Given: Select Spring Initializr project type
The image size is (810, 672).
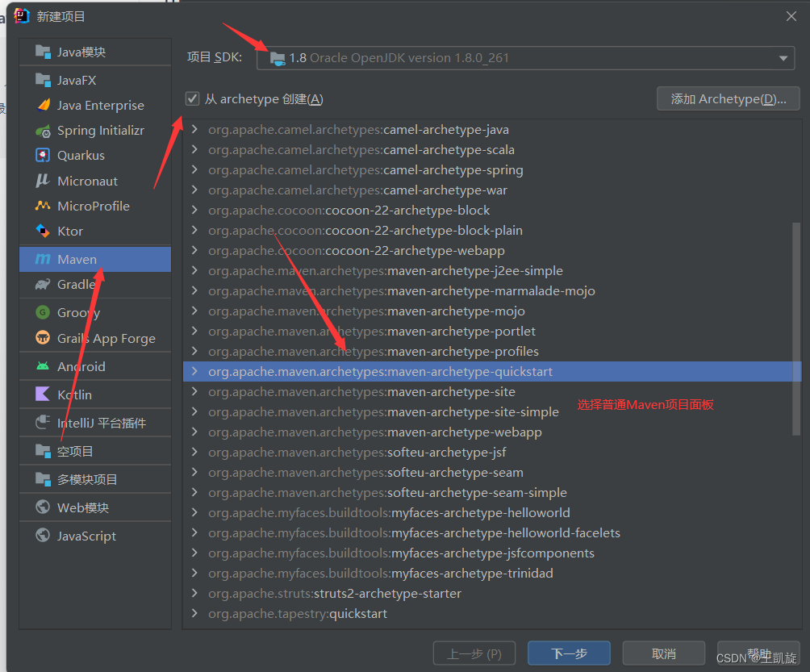Looking at the screenshot, I should tap(95, 131).
